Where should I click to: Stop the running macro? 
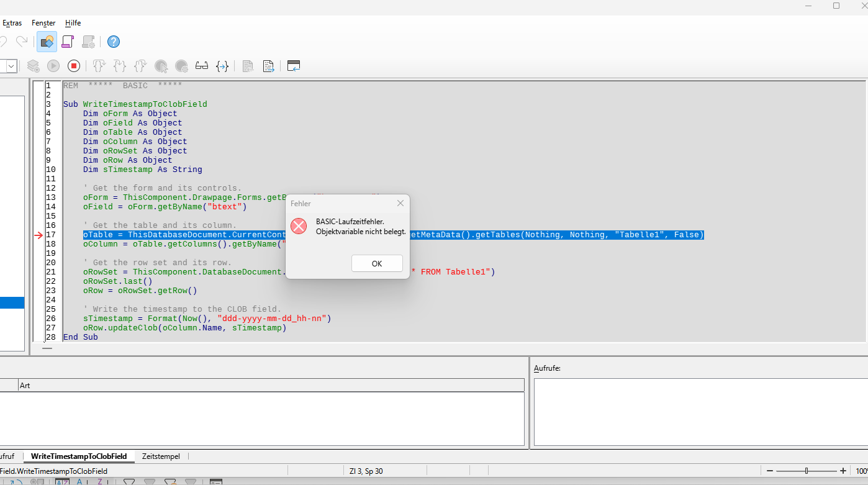(74, 66)
